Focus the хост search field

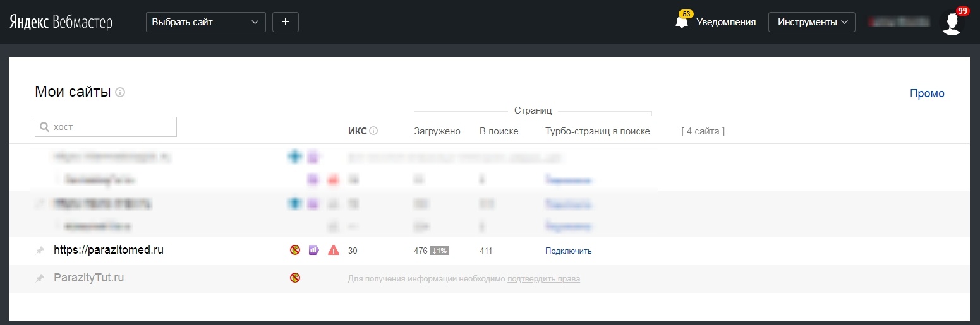106,127
